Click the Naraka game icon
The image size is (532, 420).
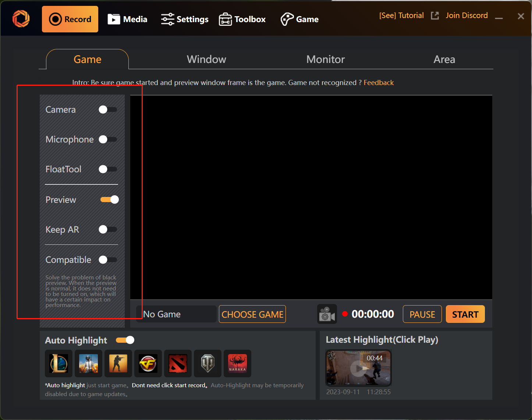click(x=237, y=363)
